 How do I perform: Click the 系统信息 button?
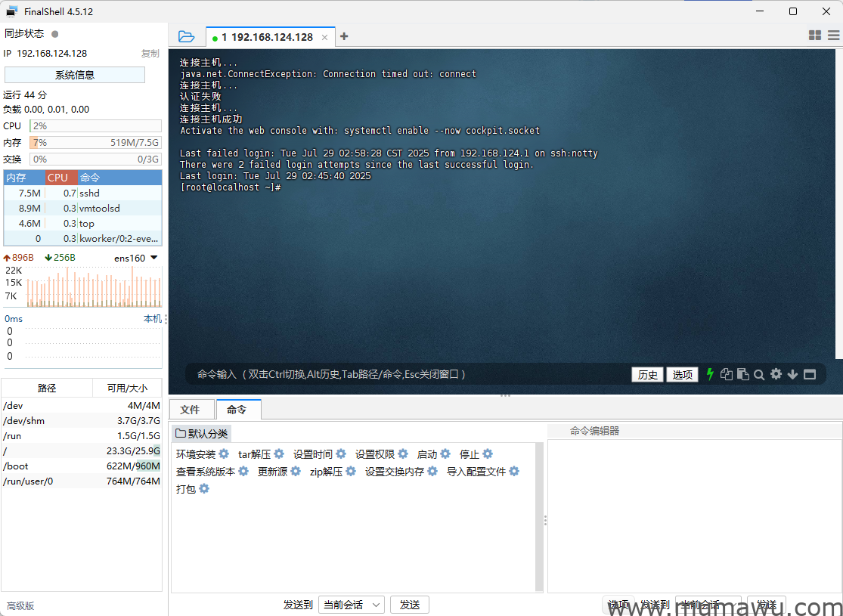(x=74, y=74)
